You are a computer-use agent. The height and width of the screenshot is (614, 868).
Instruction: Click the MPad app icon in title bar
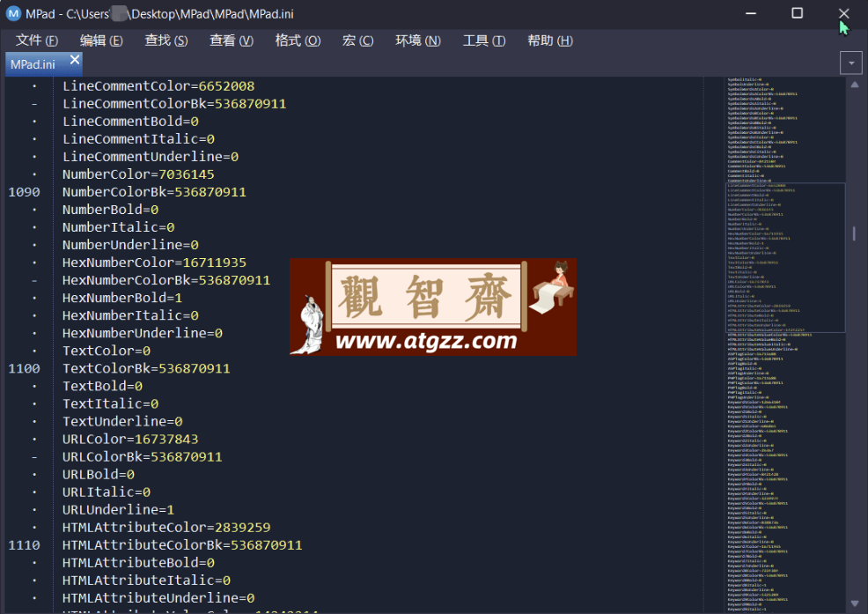click(13, 13)
